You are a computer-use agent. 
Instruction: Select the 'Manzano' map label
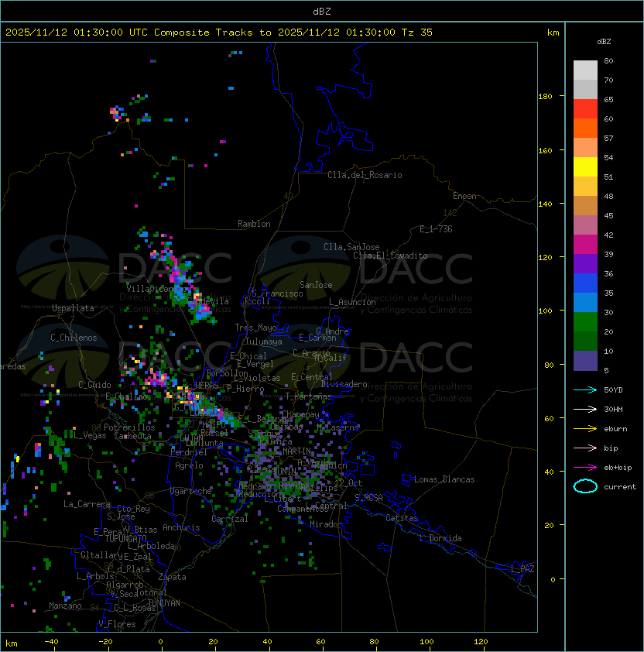[65, 606]
